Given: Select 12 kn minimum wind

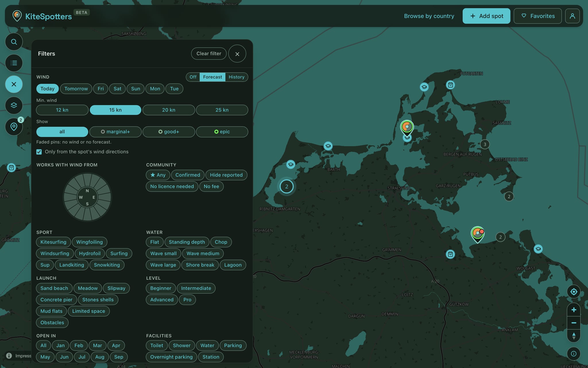Looking at the screenshot, I should point(62,110).
